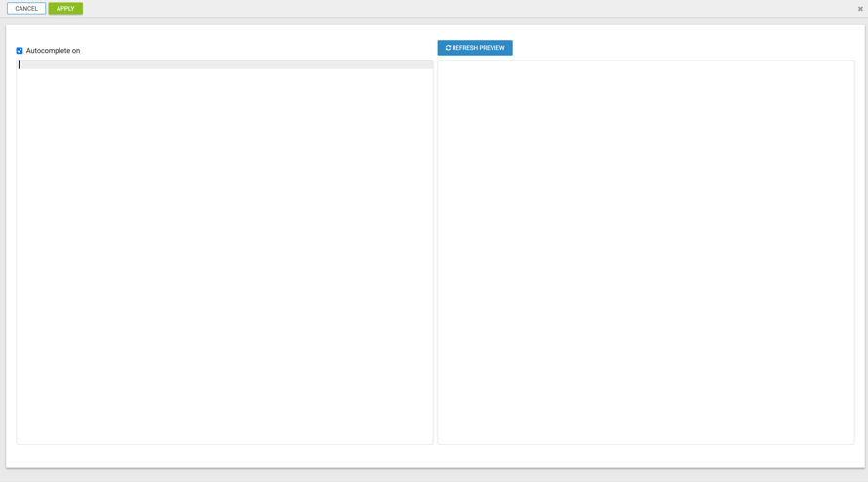Click the center of the right preview panel
Screen dimensions: 868x482
coord(646,253)
